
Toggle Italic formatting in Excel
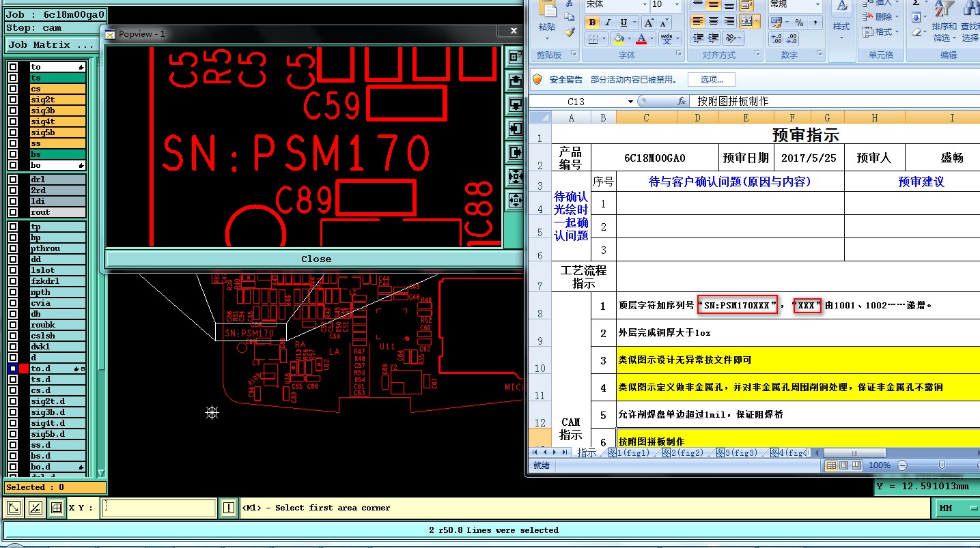tap(608, 22)
